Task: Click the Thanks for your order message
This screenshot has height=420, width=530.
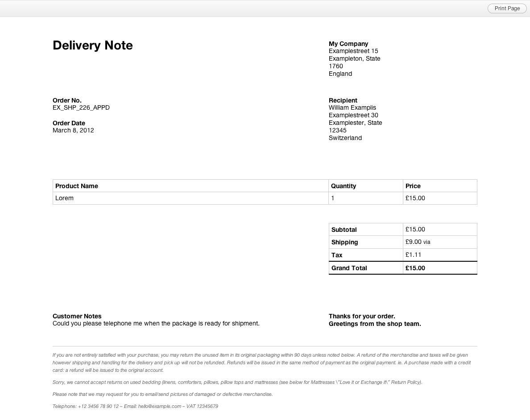Action: pos(362,316)
